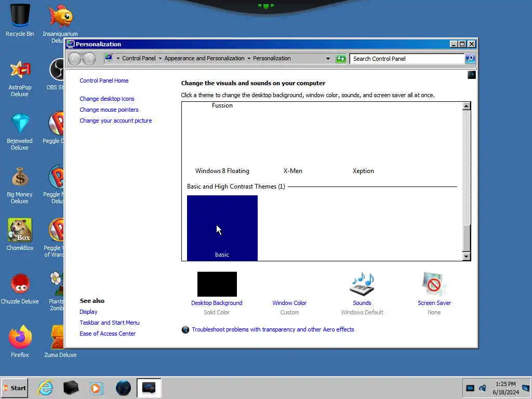Image resolution: width=532 pixels, height=399 pixels.
Task: Open the dark globe taskbar icon
Action: tap(123, 388)
